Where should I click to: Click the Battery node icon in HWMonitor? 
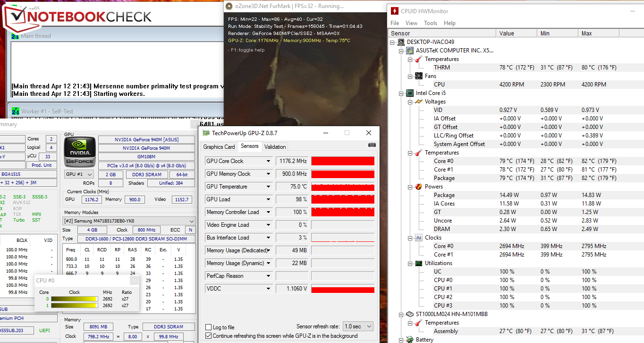point(410,340)
